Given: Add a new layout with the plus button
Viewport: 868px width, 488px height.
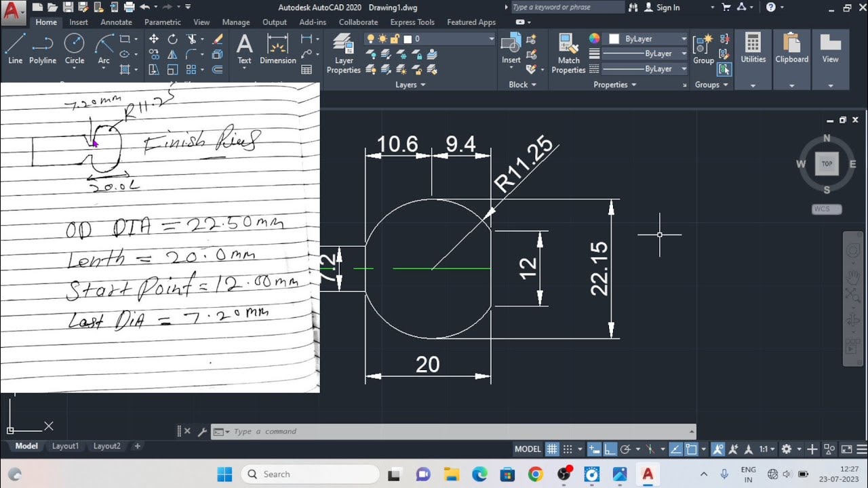Looking at the screenshot, I should coord(138,446).
